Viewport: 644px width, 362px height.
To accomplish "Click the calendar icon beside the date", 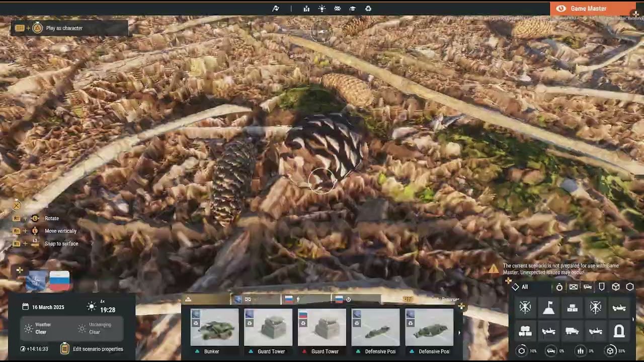I will point(25,307).
